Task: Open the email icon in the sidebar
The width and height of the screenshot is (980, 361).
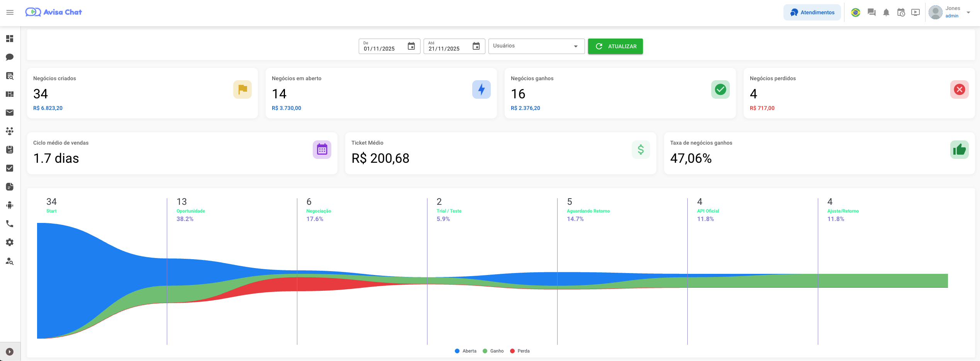Action: (10, 113)
